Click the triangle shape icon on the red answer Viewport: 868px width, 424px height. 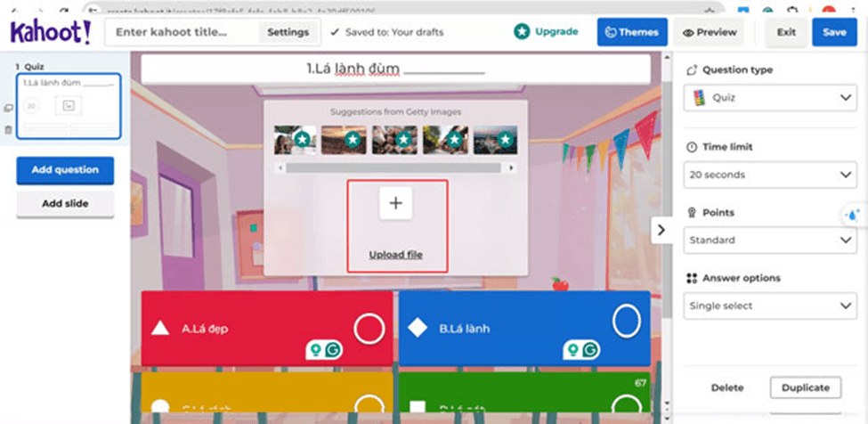pos(160,328)
